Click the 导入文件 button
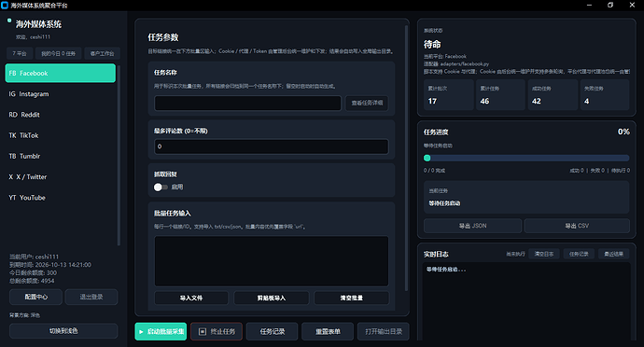The width and height of the screenshot is (644, 347). (191, 298)
